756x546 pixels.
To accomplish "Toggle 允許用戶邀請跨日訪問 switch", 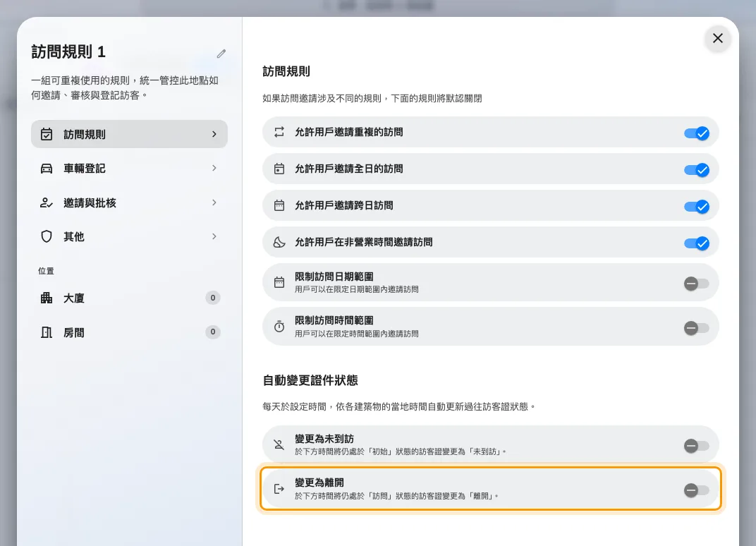I will 697,207.
